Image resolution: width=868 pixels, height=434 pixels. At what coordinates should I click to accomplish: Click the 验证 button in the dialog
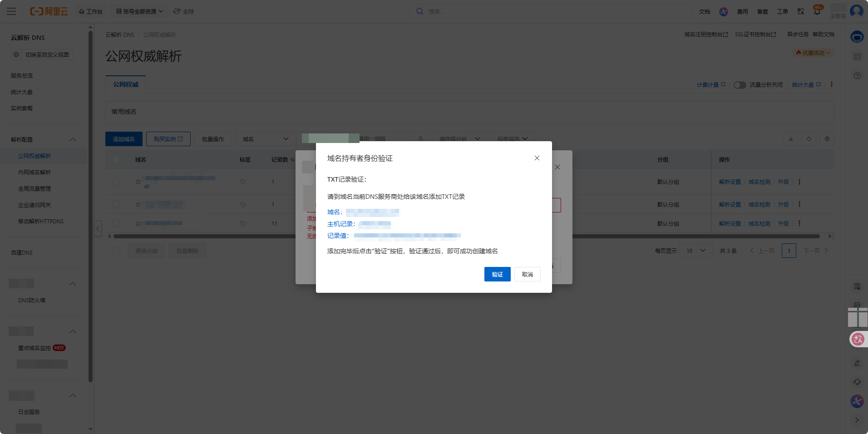pos(497,274)
